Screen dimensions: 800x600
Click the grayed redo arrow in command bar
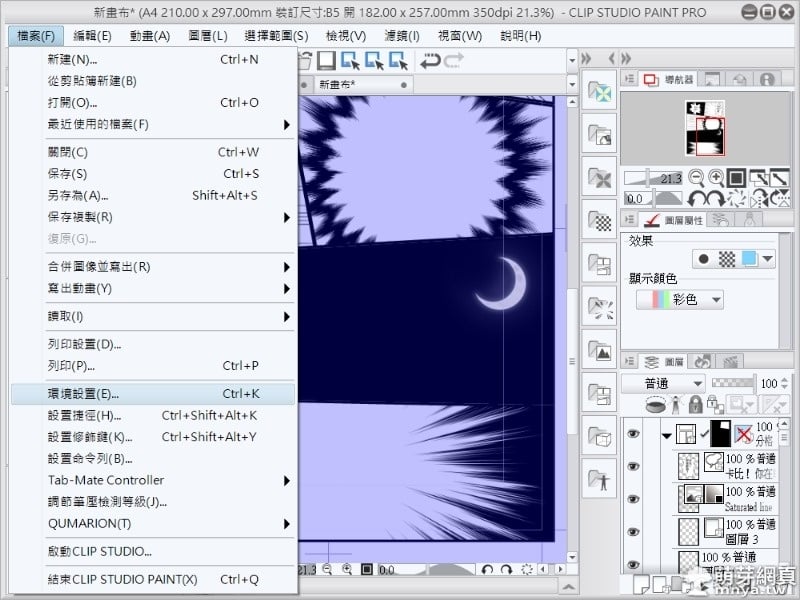pos(453,61)
